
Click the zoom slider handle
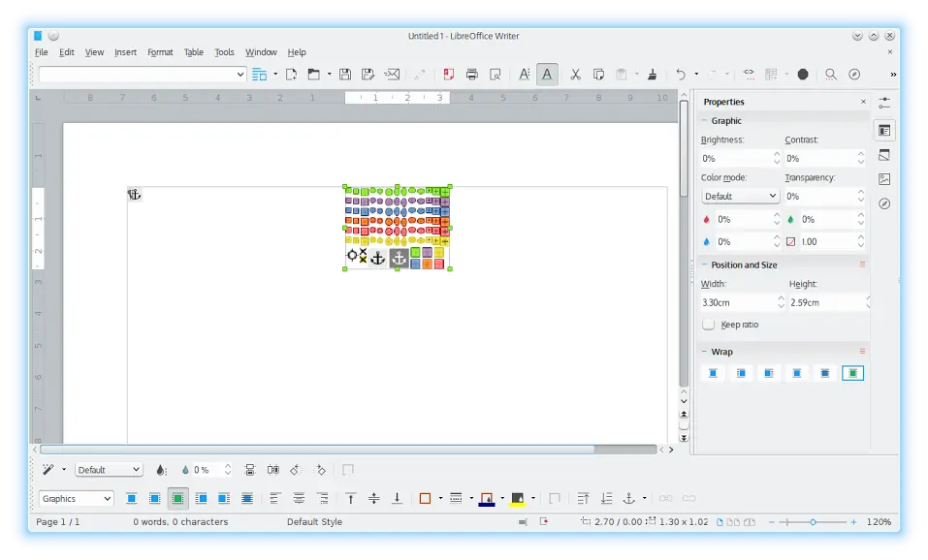coord(814,522)
